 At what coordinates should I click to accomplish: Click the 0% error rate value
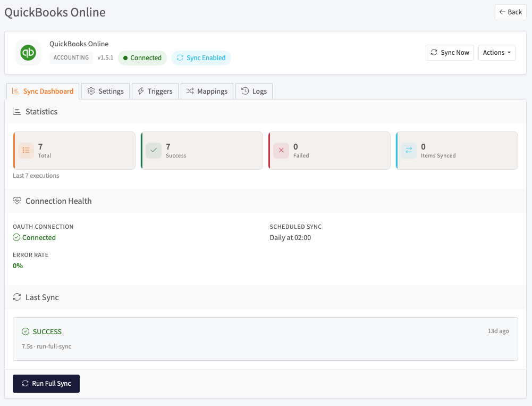(x=18, y=266)
